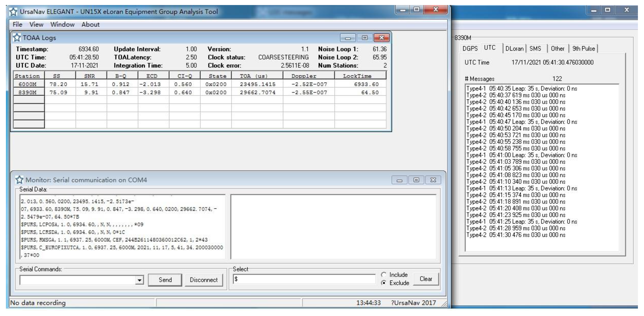Expand the Serial Commands dropdown arrow
The image size is (644, 316).
coord(139,280)
